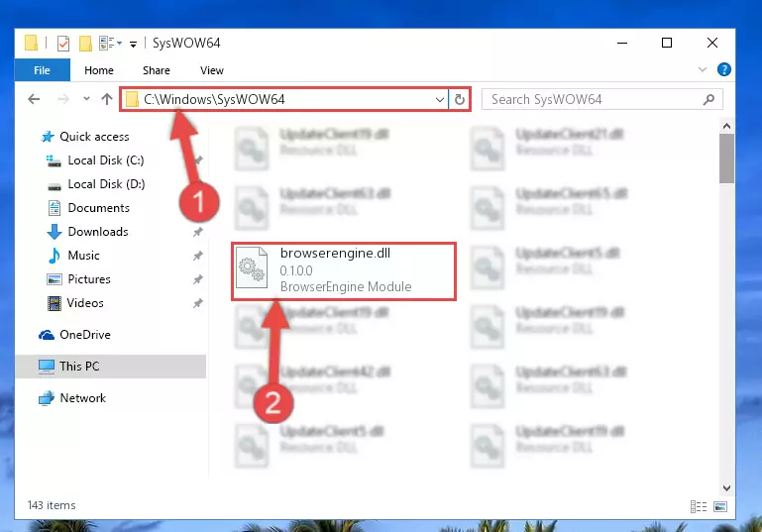This screenshot has width=762, height=532.
Task: Go up one folder level
Action: point(107,99)
